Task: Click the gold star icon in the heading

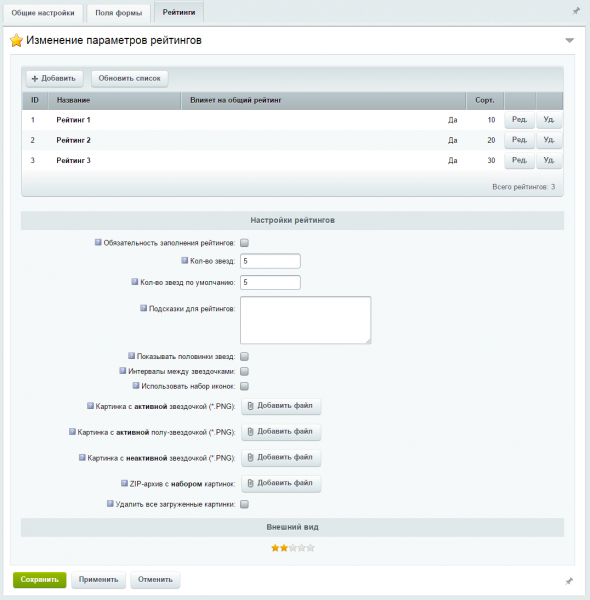Action: click(16, 40)
